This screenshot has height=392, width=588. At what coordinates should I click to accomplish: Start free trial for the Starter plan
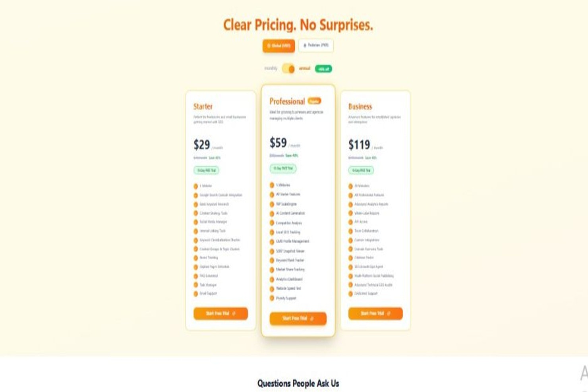220,314
